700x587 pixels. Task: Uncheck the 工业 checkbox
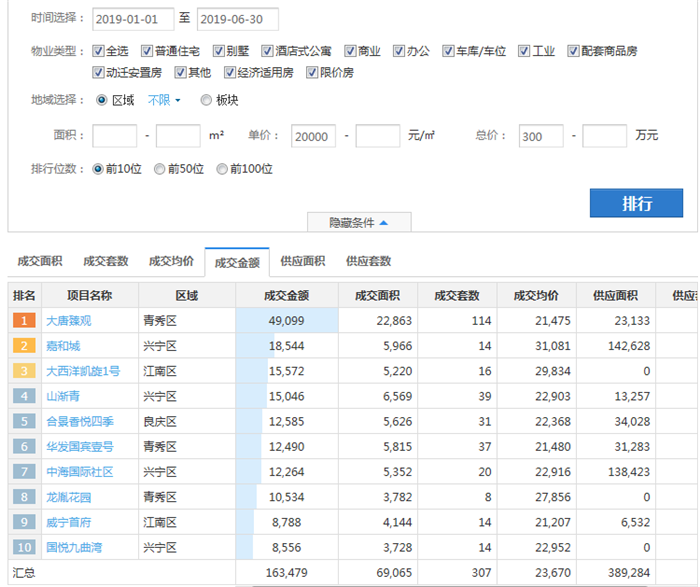(524, 51)
